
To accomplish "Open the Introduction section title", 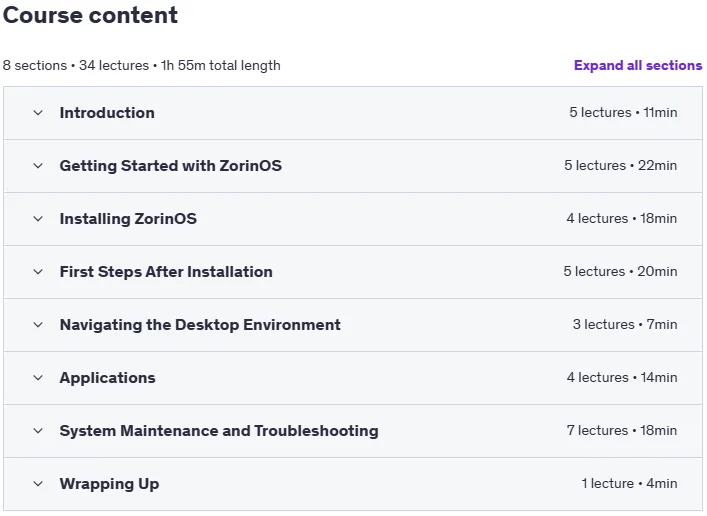I will (107, 113).
